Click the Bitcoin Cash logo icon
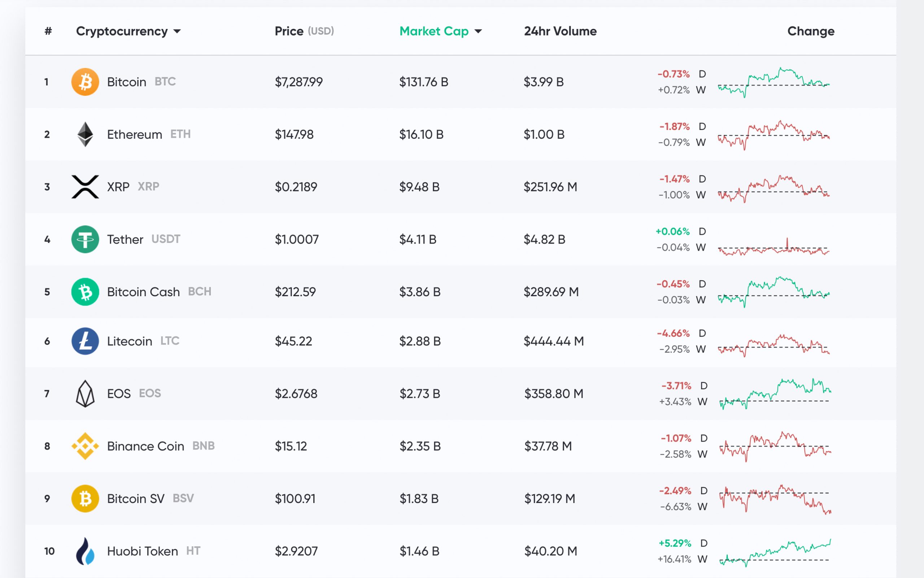This screenshot has width=924, height=578. [85, 292]
